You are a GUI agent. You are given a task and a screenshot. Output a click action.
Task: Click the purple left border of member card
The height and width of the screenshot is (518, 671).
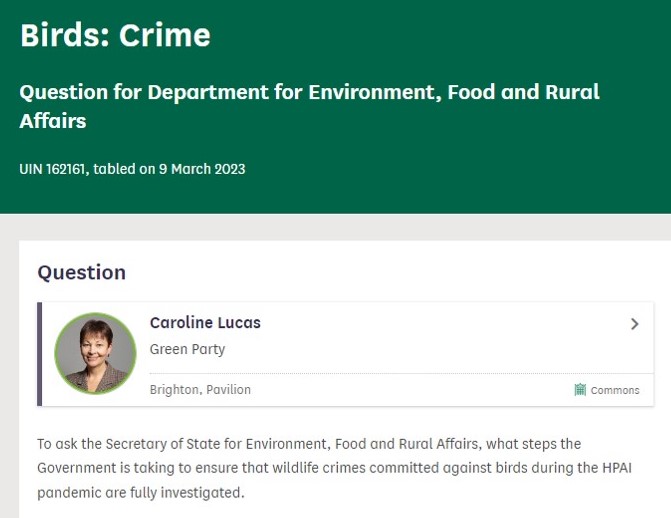tap(40, 354)
